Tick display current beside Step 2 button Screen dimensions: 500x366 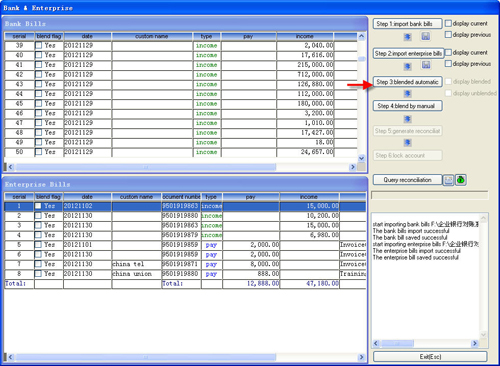pos(448,52)
